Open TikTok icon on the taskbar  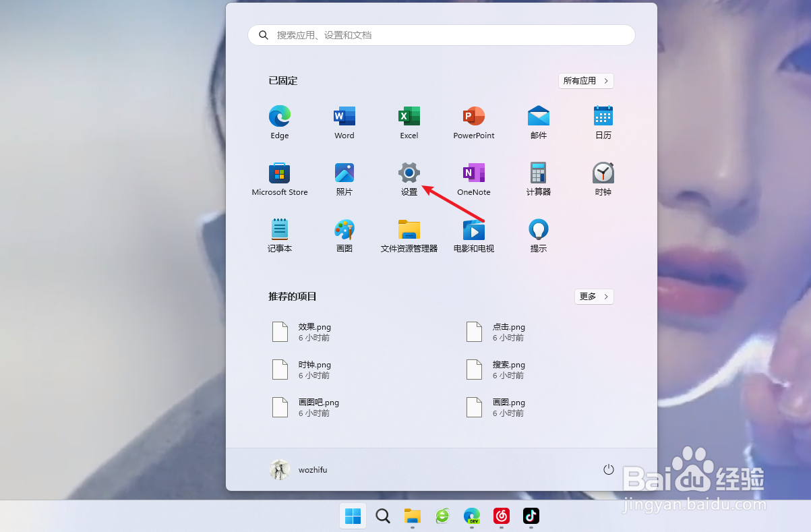click(x=531, y=516)
